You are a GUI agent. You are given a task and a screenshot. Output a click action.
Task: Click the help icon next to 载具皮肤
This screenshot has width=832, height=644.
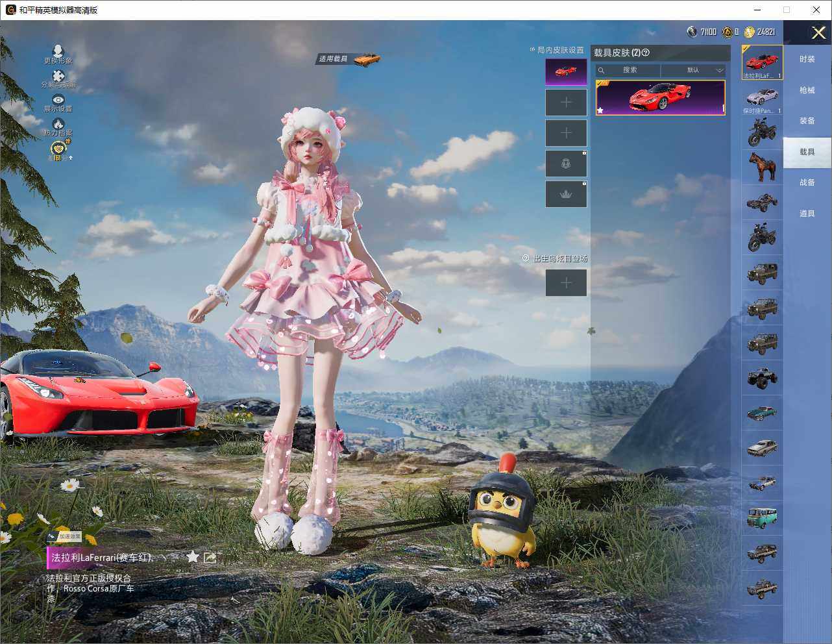point(646,53)
